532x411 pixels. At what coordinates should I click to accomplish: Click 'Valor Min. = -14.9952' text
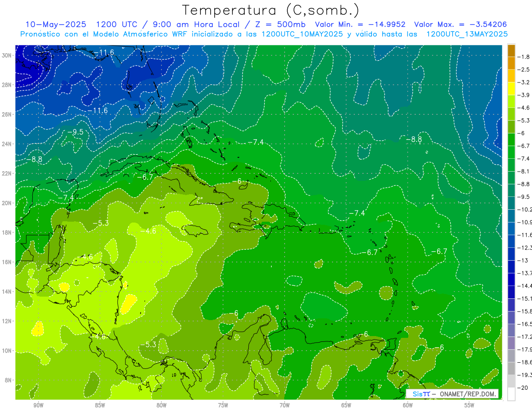(x=360, y=24)
